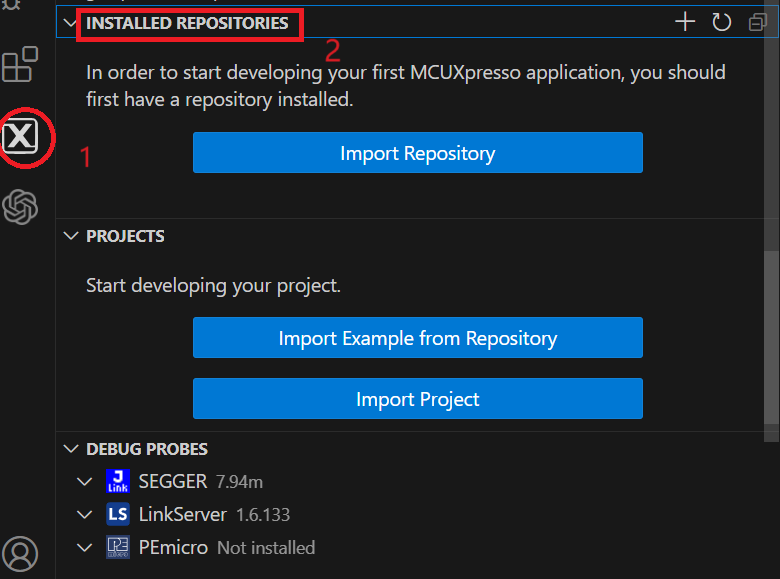This screenshot has height=579, width=780.
Task: Expand the SEGGER tree item chevron
Action: click(x=84, y=482)
